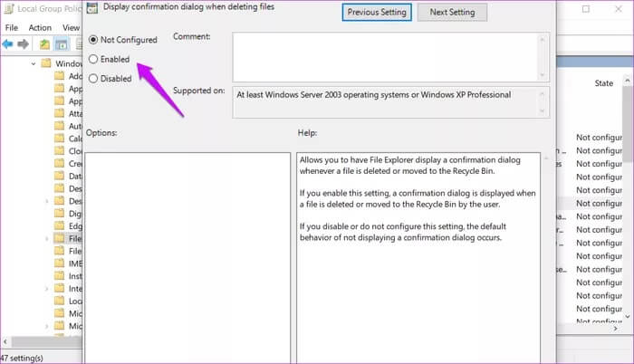Click the folder icon beside 'Cre' item

pos(60,163)
